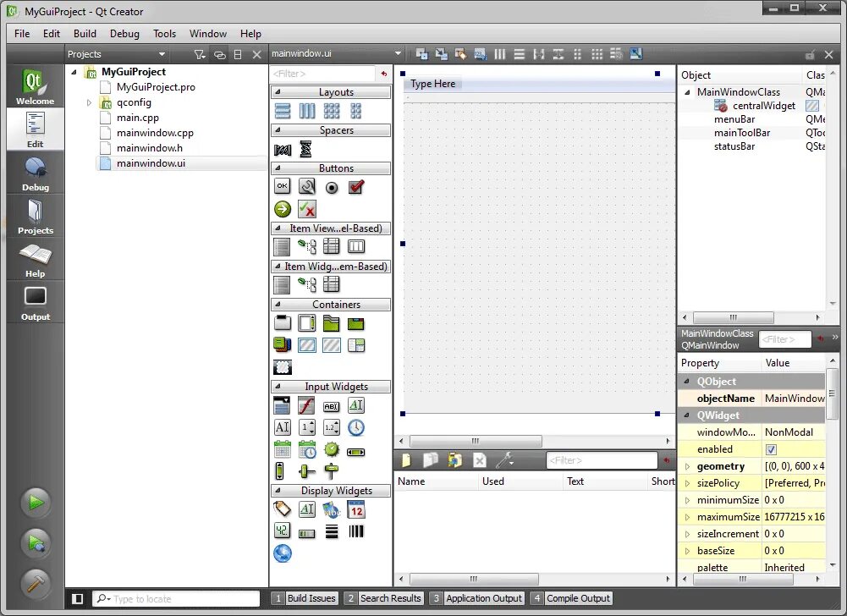Select the Tool Button widget
Image resolution: width=847 pixels, height=616 pixels.
(307, 186)
